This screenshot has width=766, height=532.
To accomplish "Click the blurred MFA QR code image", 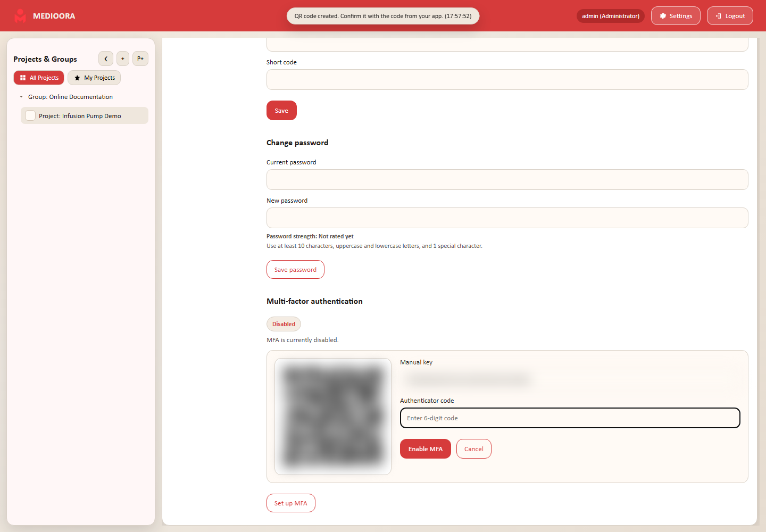I will point(333,417).
